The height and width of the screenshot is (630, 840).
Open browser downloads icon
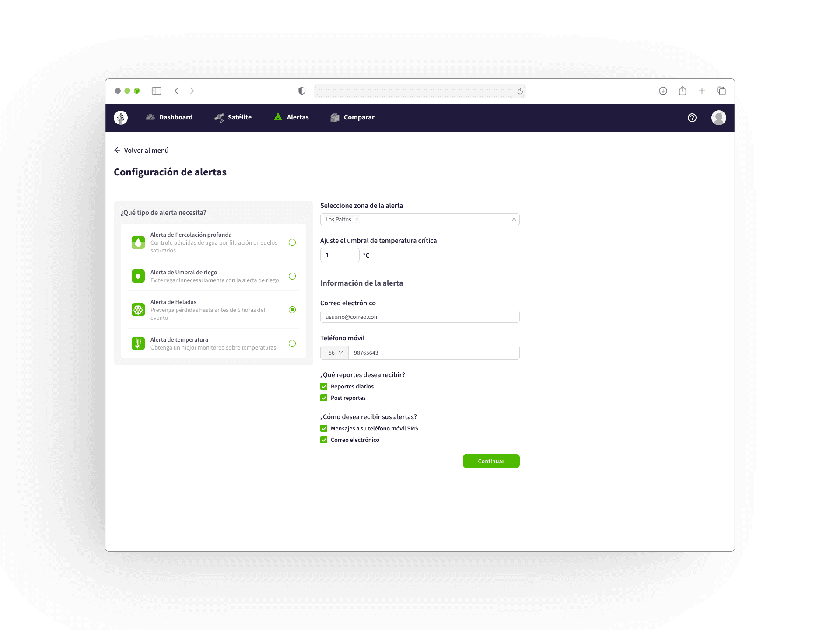[663, 91]
